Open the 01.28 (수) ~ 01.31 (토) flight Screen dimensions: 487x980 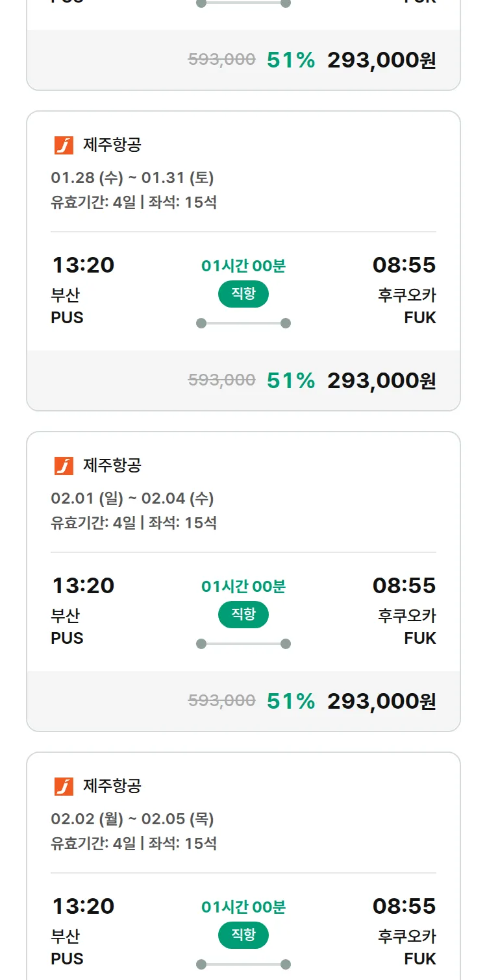pos(132,178)
